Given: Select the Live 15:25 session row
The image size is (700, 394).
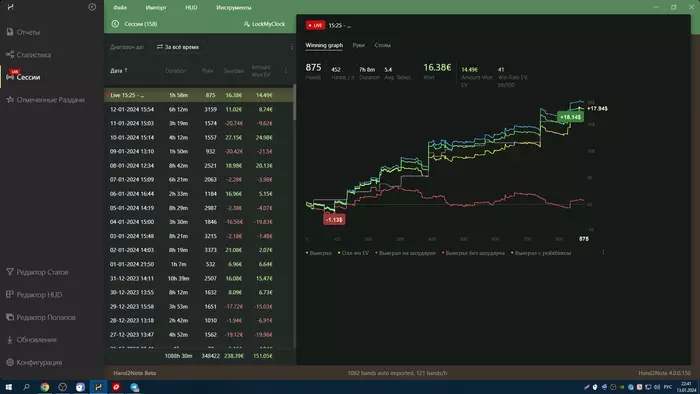Looking at the screenshot, I should coord(199,95).
